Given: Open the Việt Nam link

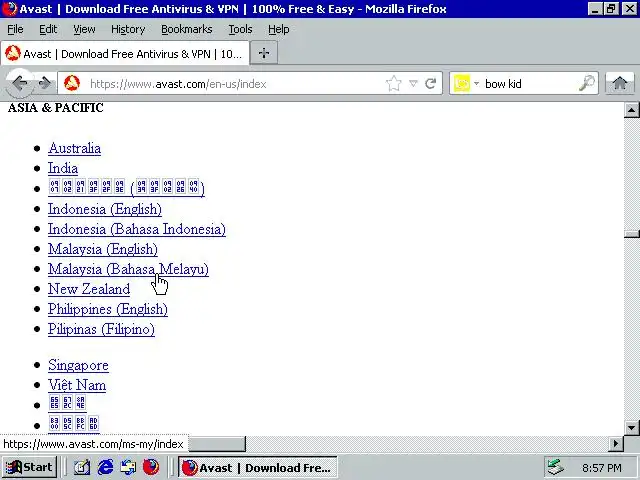Looking at the screenshot, I should (x=77, y=385).
